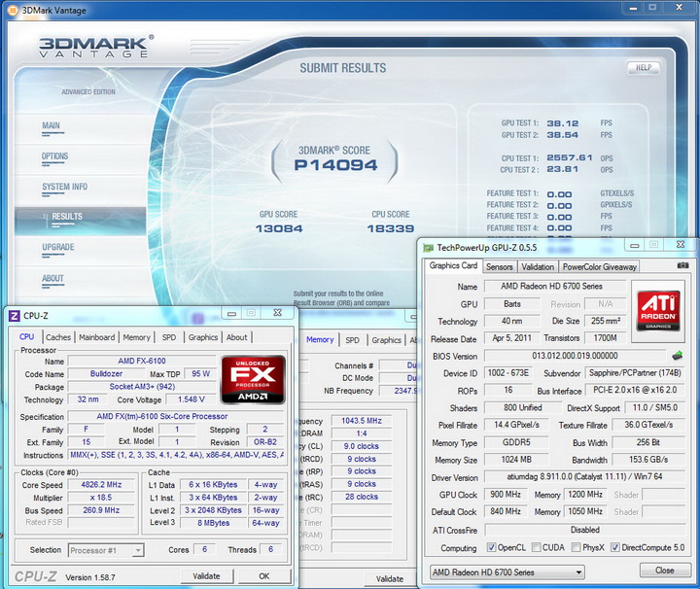Click the AMD FX processor logo in CPU-Z

tap(253, 379)
